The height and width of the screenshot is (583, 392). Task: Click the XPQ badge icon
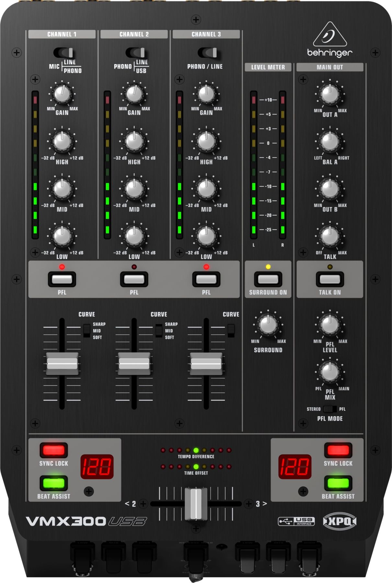(x=340, y=521)
